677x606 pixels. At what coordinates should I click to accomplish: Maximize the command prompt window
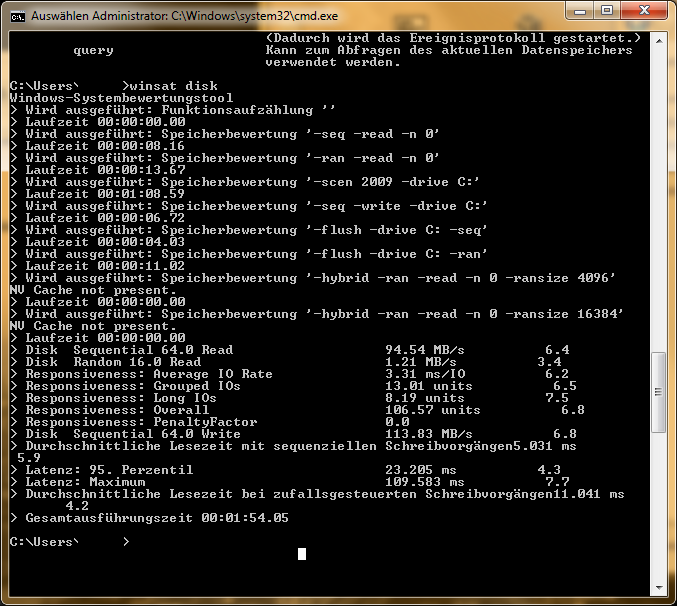pyautogui.click(x=607, y=10)
